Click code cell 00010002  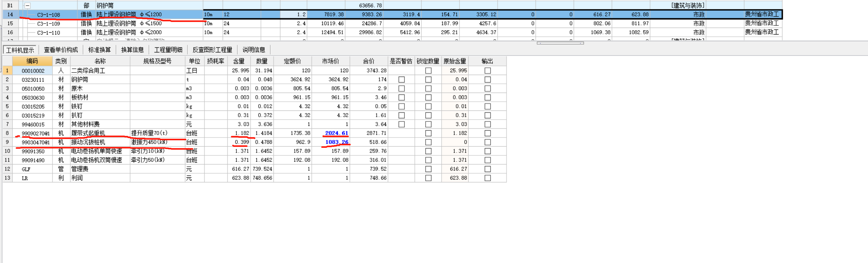click(x=33, y=71)
